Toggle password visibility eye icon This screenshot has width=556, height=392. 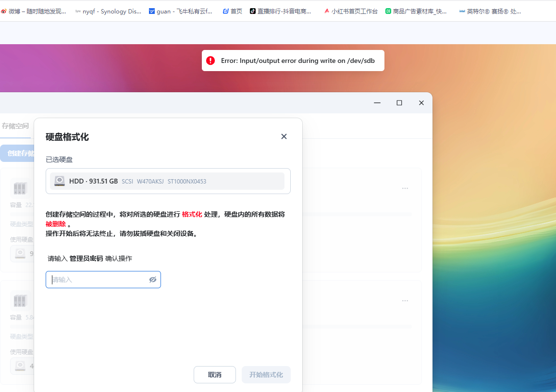coord(153,280)
